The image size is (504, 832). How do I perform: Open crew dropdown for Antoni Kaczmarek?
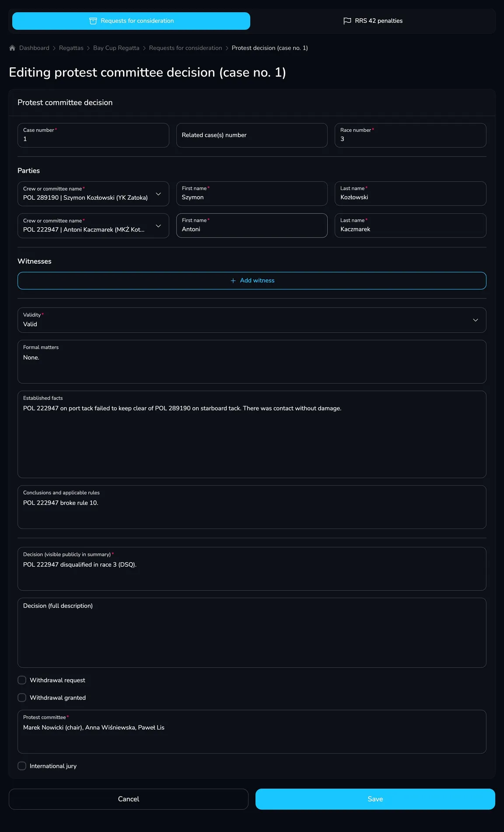pyautogui.click(x=93, y=226)
